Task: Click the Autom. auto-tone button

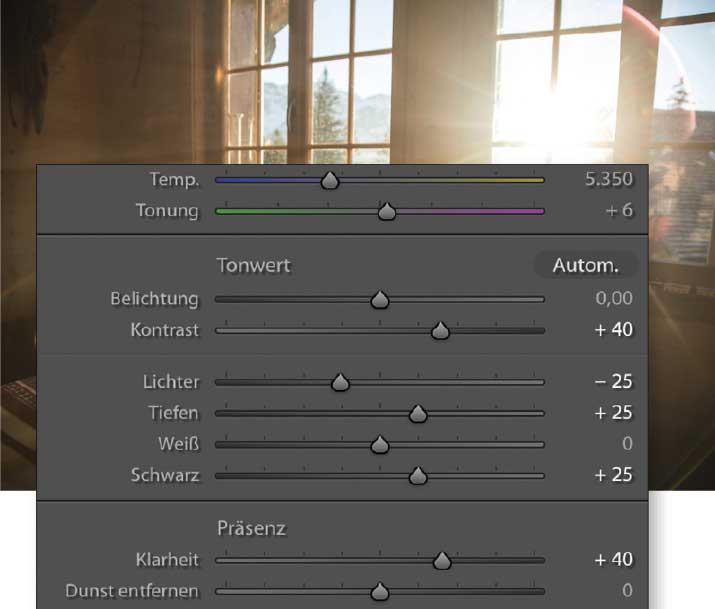Action: coord(585,265)
